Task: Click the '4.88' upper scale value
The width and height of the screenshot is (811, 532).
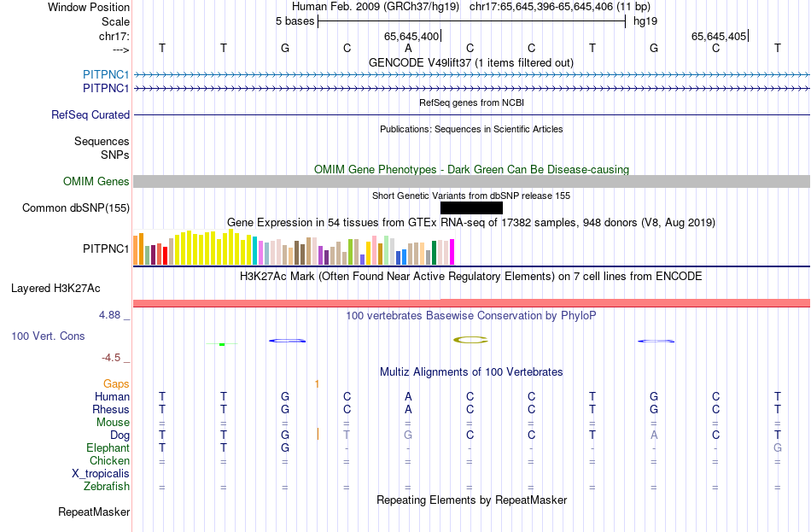Action: pyautogui.click(x=109, y=314)
